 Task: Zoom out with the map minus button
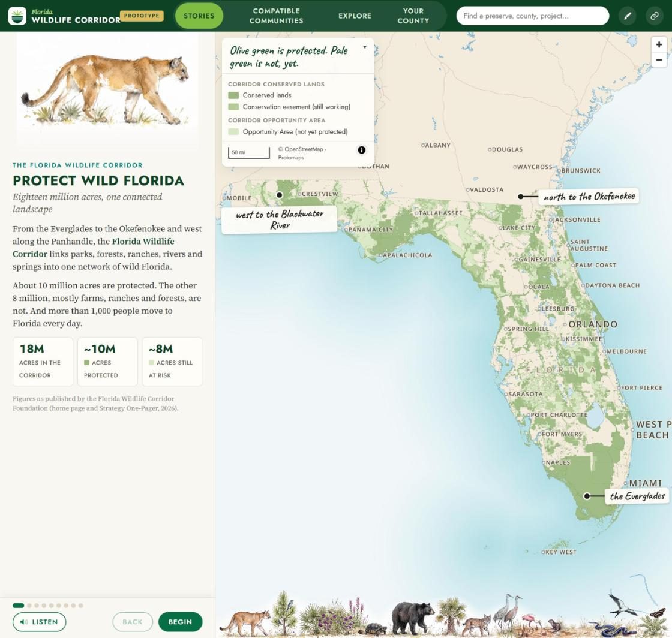point(659,60)
